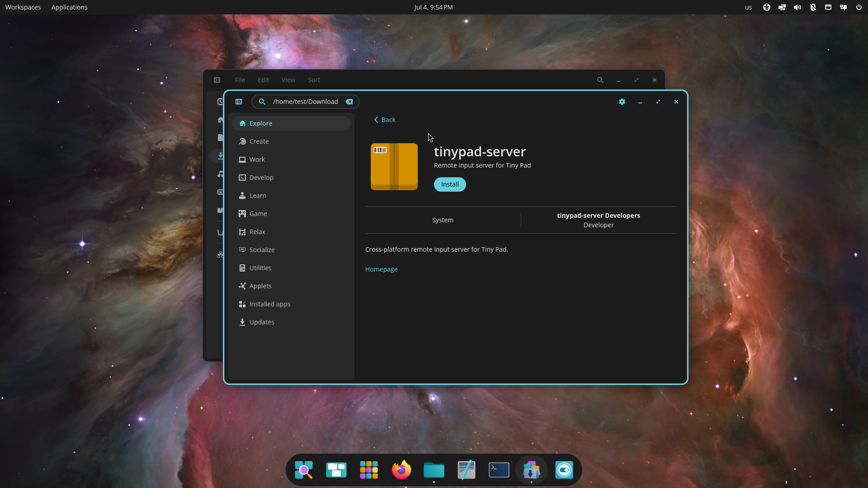
Task: Open the Explore category
Action: 291,123
